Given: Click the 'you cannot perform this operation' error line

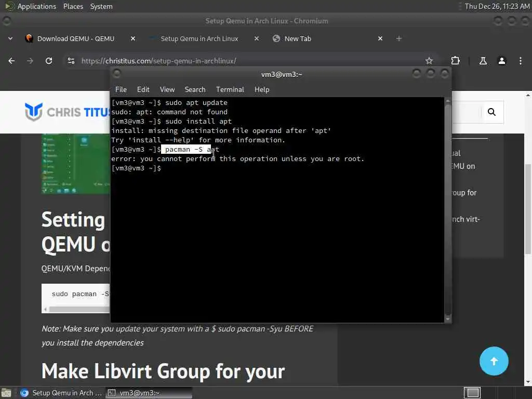Looking at the screenshot, I should [237, 159].
